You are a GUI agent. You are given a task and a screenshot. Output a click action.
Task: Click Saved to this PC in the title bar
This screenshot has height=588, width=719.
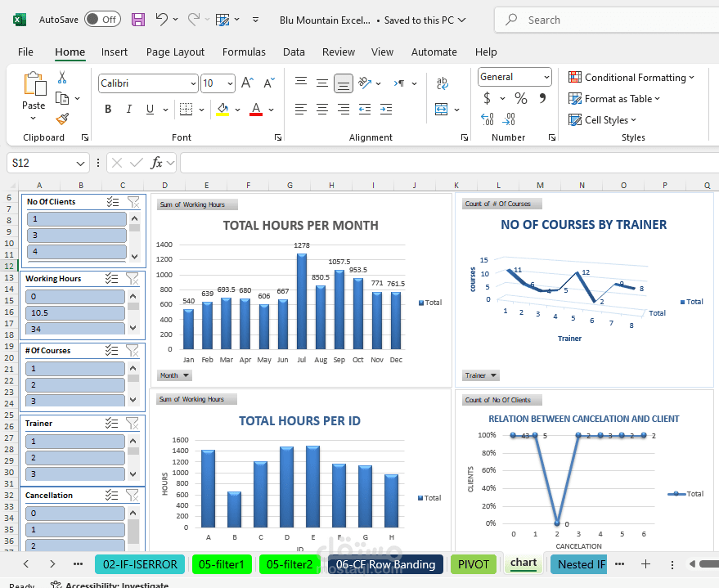(x=419, y=20)
